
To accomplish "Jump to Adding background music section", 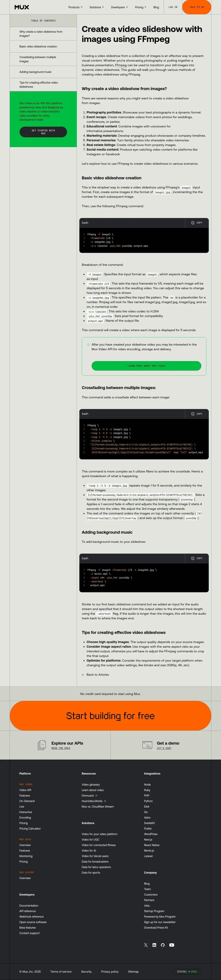I will (43, 72).
